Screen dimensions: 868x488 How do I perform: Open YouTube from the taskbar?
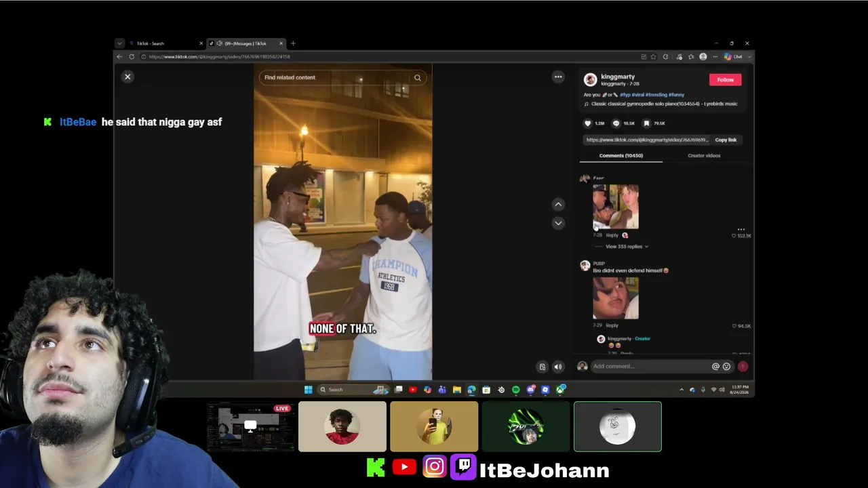413,390
